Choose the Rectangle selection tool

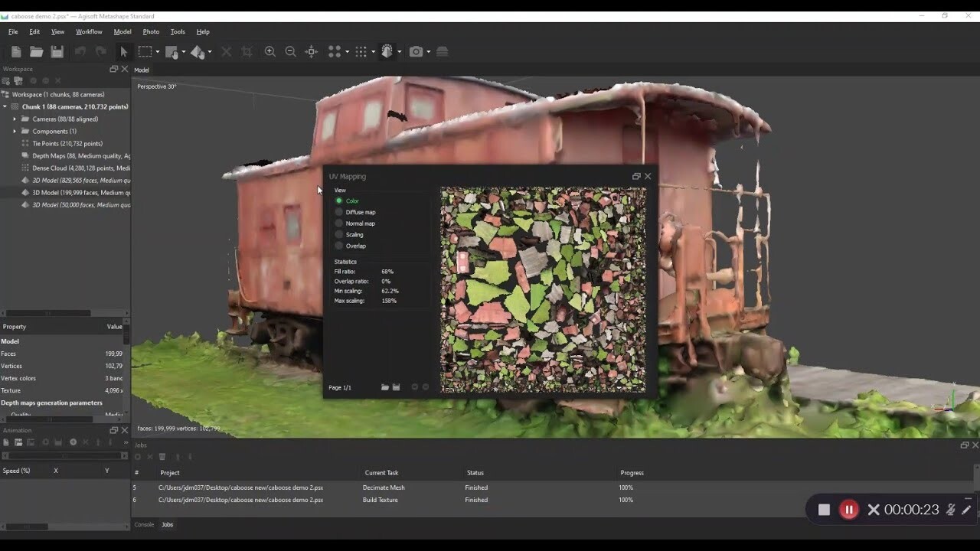145,52
